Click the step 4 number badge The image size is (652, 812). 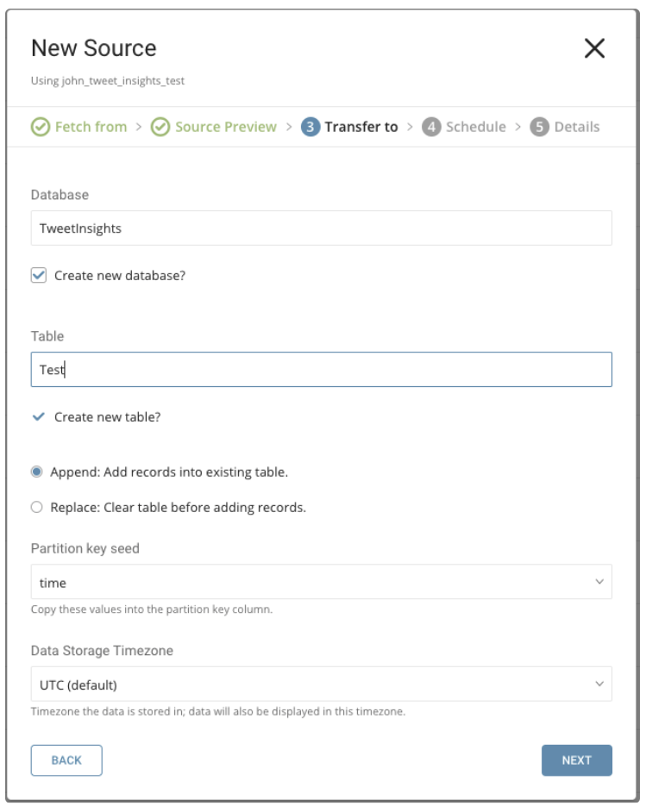[432, 128]
